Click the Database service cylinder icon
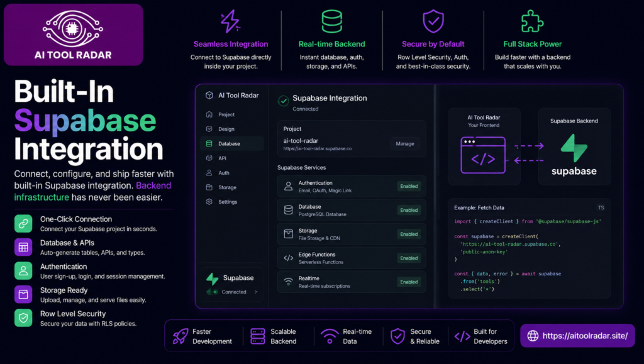Viewport: 644px width, 364px height. (x=288, y=210)
